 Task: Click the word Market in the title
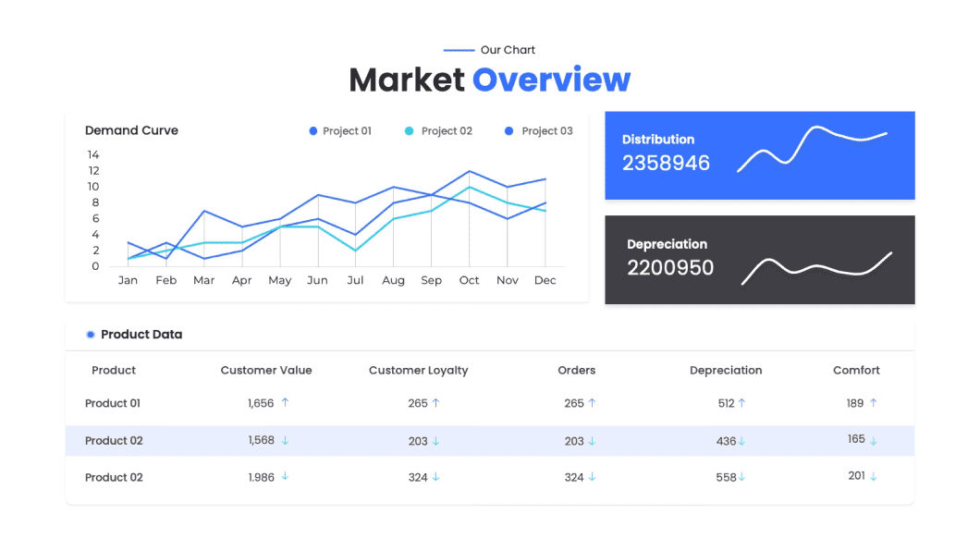(407, 80)
